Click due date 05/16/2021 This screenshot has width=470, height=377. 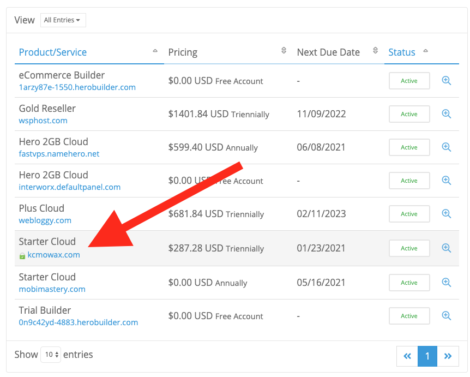[x=321, y=283]
